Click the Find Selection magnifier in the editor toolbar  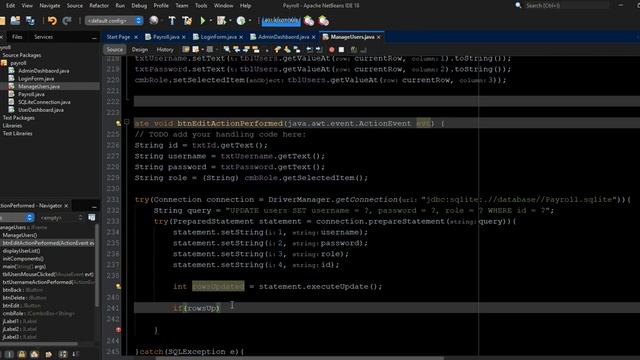tap(227, 50)
